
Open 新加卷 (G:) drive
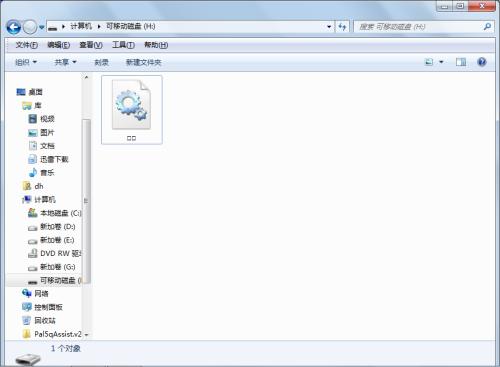pos(58,267)
